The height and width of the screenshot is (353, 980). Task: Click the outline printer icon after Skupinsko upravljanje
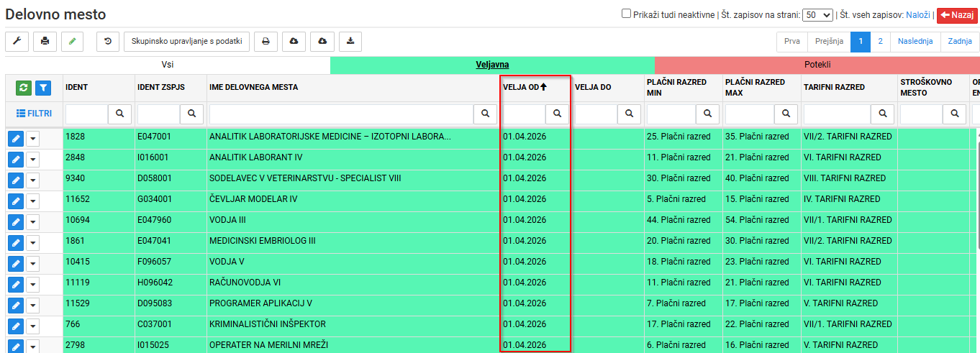coord(266,42)
